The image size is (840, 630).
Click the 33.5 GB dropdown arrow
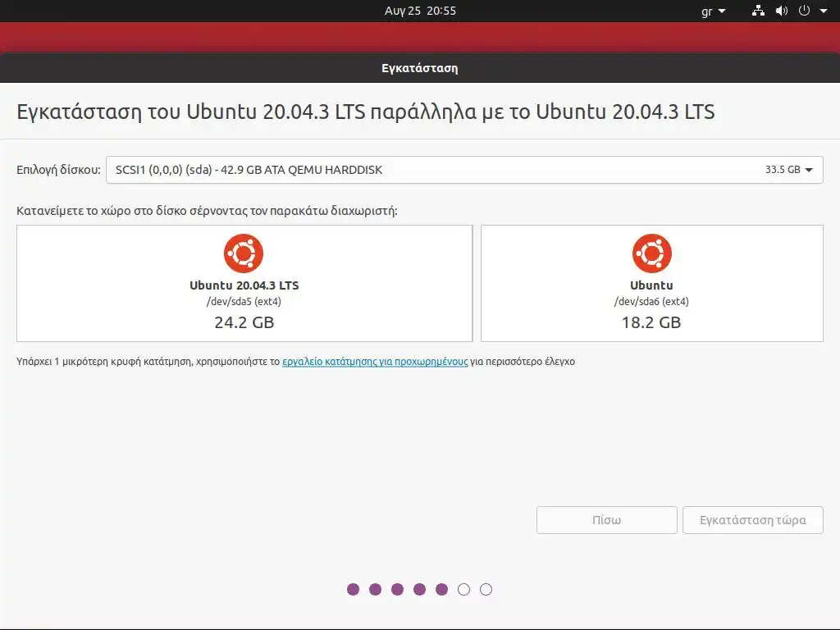click(809, 170)
